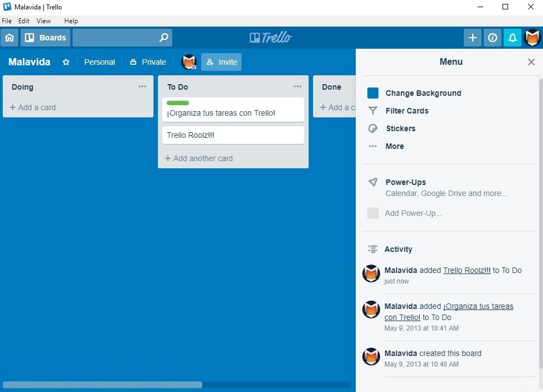Click avatar next to Trello Roolz!!! activity

[x=371, y=274]
